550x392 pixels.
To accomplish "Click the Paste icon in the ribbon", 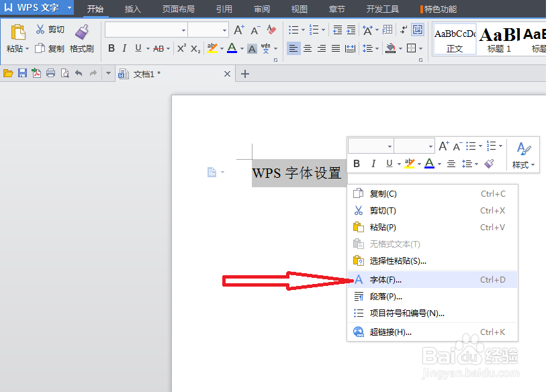I will [x=18, y=32].
